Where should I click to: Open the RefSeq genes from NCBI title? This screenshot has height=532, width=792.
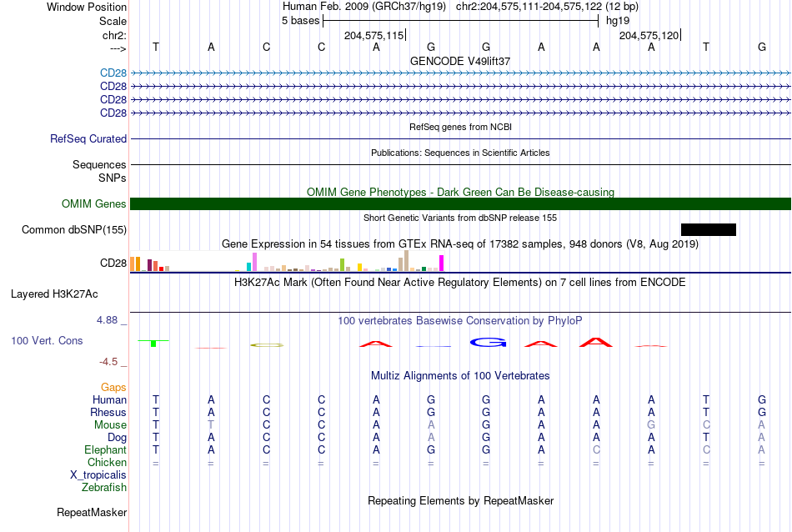pos(460,127)
